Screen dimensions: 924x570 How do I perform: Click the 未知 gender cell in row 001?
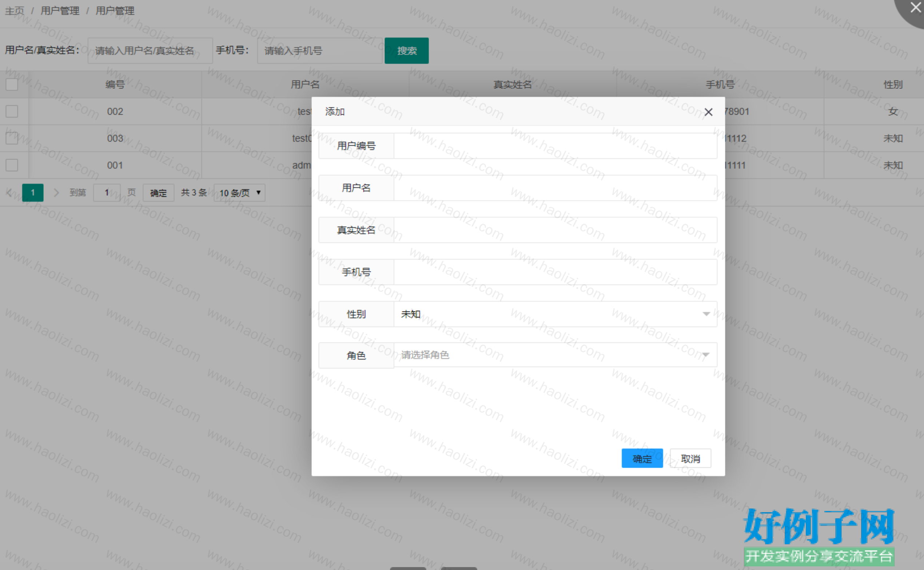[893, 165]
